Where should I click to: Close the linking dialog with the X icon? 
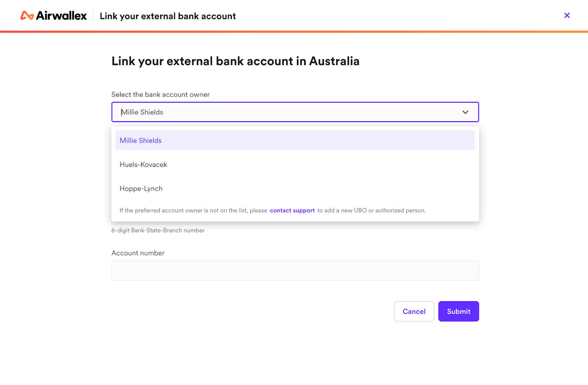tap(567, 15)
